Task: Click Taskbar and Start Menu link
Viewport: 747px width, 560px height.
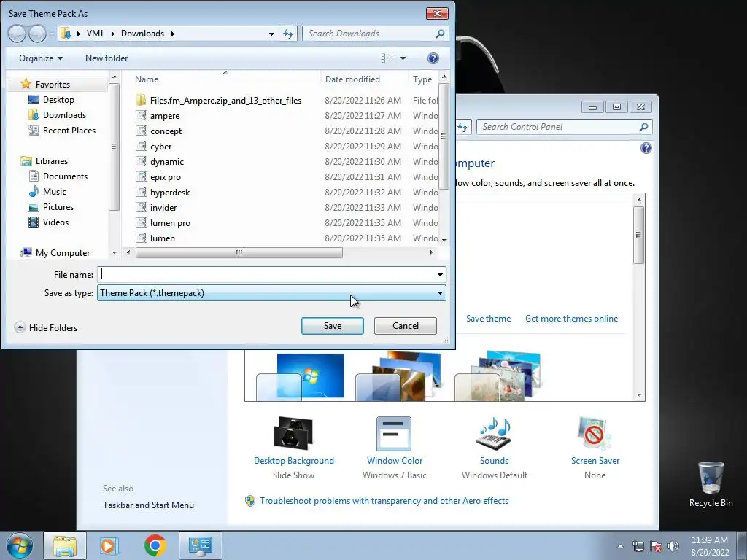Action: pyautogui.click(x=148, y=505)
